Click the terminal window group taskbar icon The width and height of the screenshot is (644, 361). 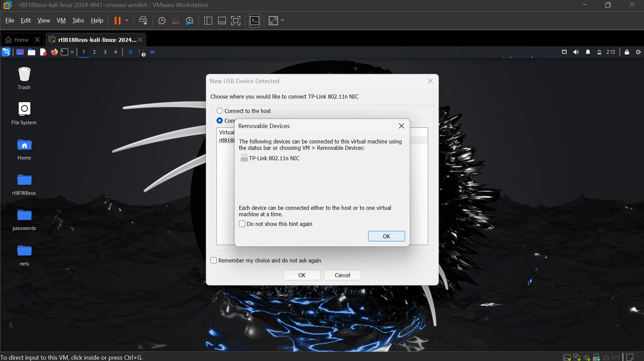point(142,52)
